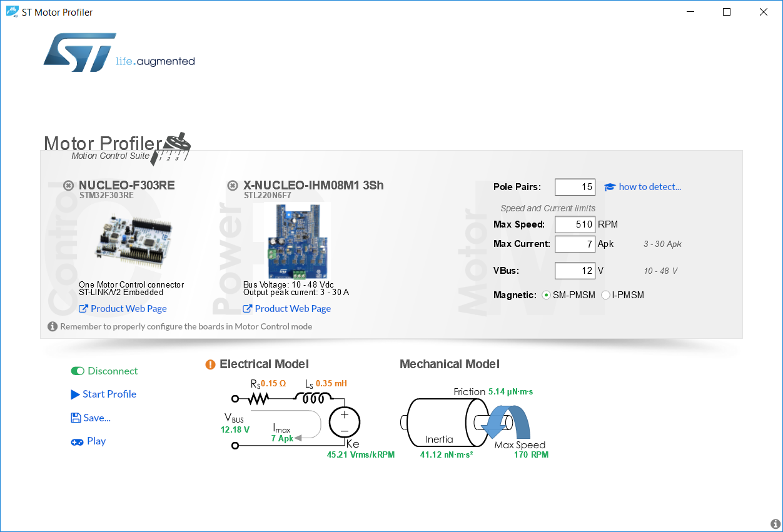
Task: Toggle the green Disconnect switch
Action: [x=78, y=371]
